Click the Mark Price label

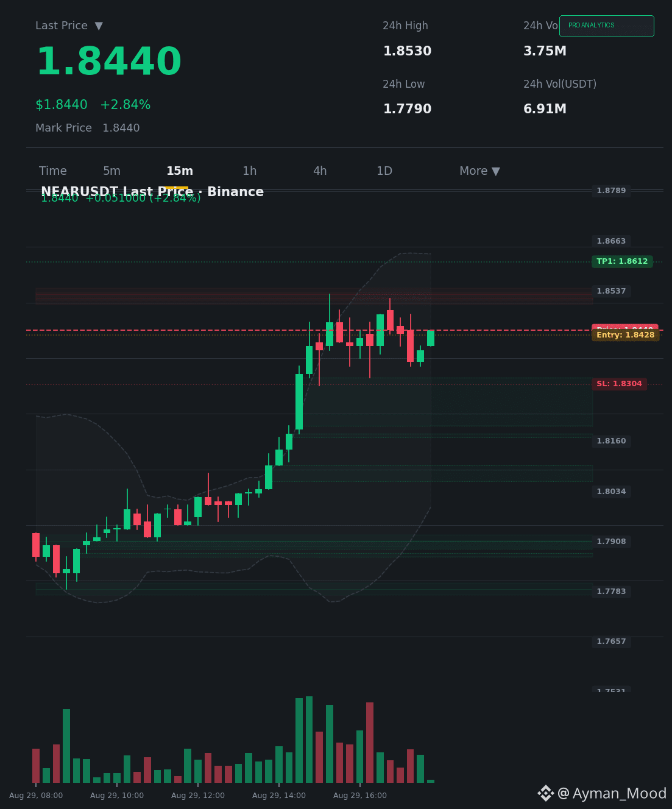[63, 128]
